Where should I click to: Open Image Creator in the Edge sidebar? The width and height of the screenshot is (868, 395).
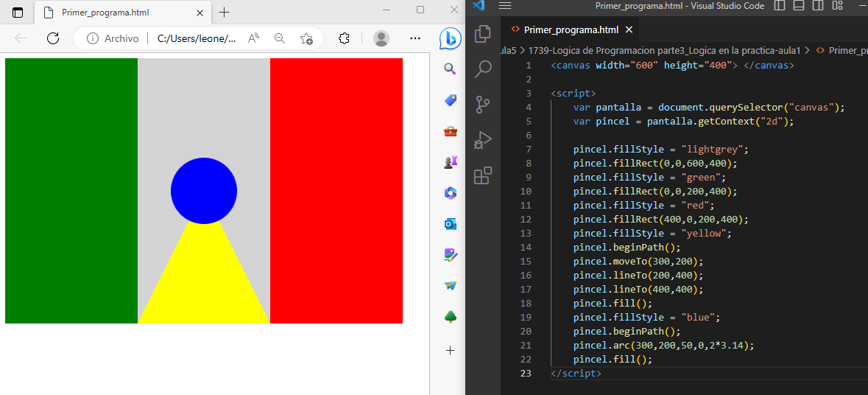450,255
